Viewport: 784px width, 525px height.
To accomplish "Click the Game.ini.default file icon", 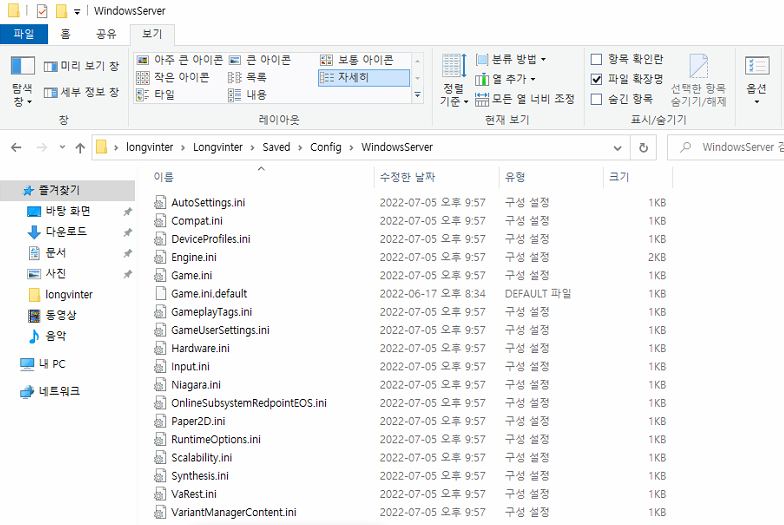I will (160, 294).
